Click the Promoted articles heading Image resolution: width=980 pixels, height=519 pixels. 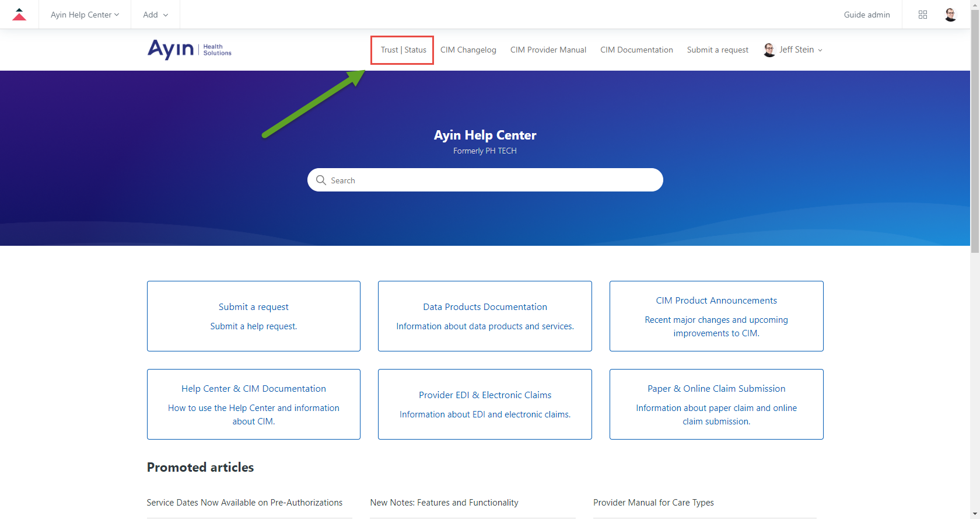tap(200, 467)
